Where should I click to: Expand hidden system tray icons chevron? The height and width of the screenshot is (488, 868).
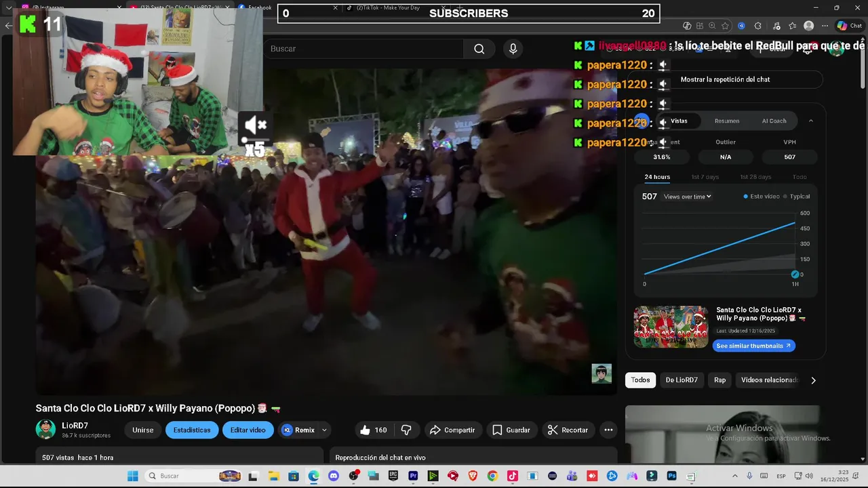[735, 476]
